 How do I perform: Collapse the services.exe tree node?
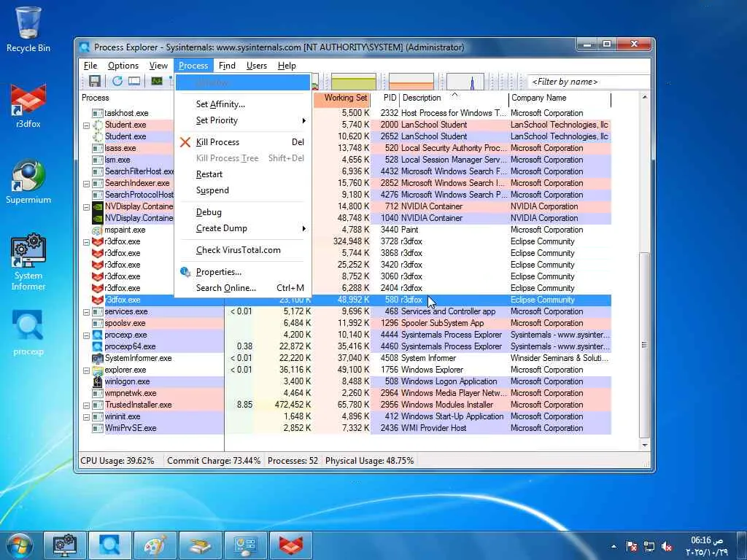[x=86, y=312]
